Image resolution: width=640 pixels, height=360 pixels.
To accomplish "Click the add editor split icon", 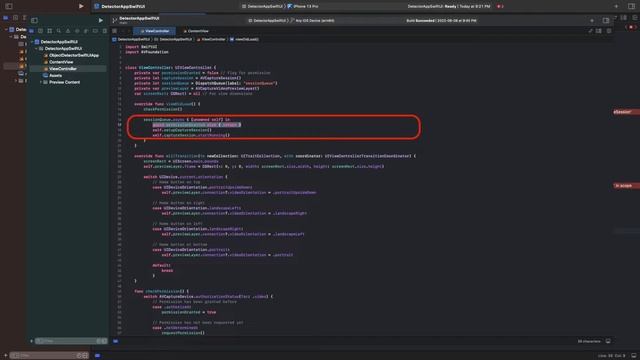I will [609, 31].
